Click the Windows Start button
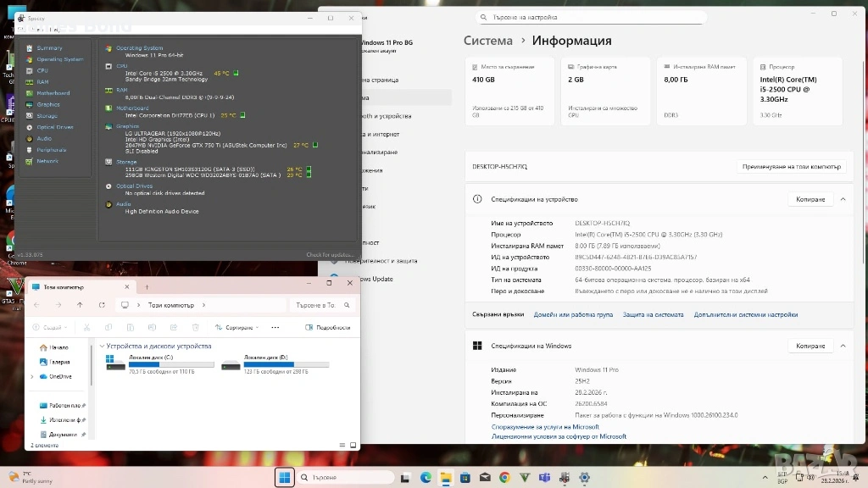Screen dimensions: 868x488 click(284, 478)
